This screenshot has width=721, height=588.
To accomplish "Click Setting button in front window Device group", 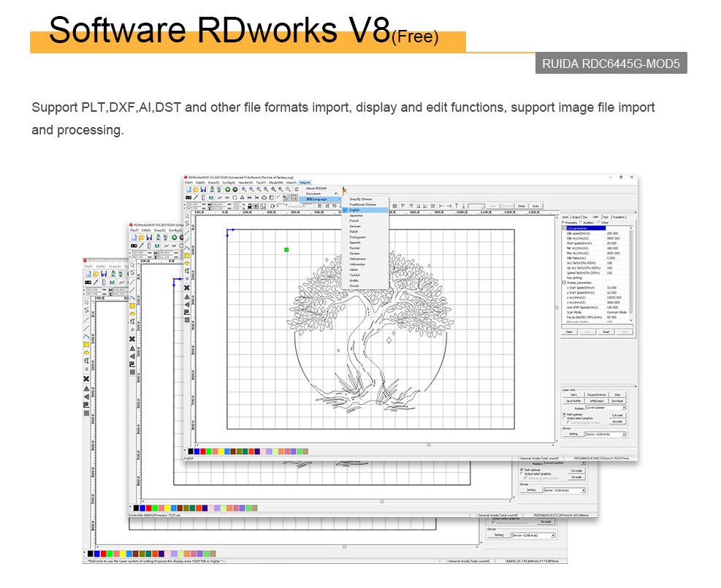I will (573, 434).
